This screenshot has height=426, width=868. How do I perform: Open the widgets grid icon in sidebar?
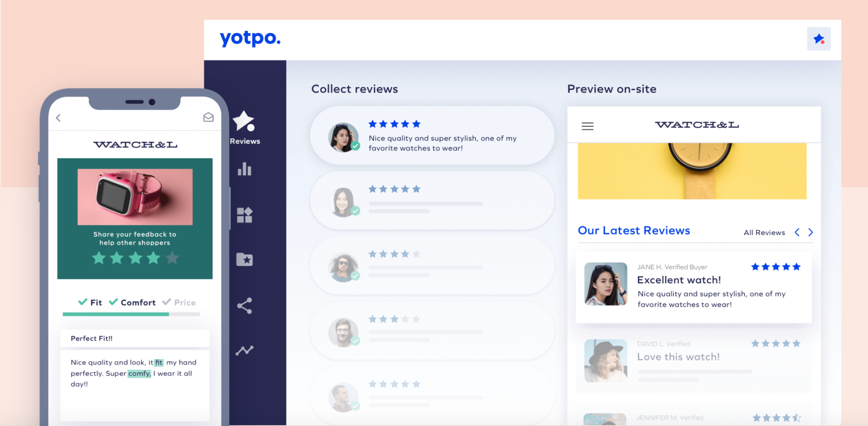click(x=244, y=215)
